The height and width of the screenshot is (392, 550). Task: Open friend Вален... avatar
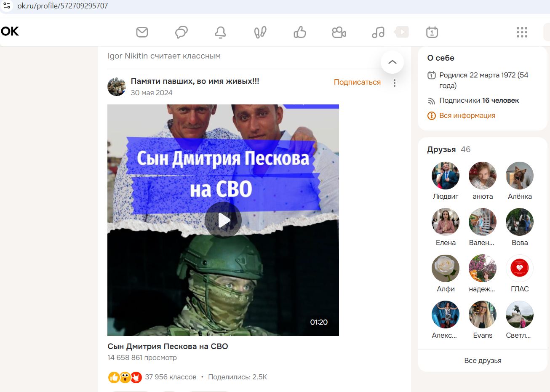pyautogui.click(x=483, y=222)
